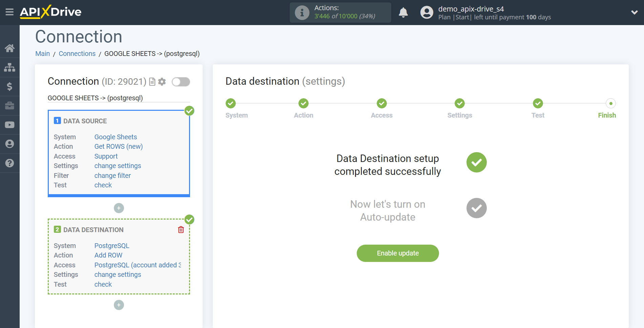644x328 pixels.
Task: Open the Google Sheets system link
Action: [x=116, y=137]
